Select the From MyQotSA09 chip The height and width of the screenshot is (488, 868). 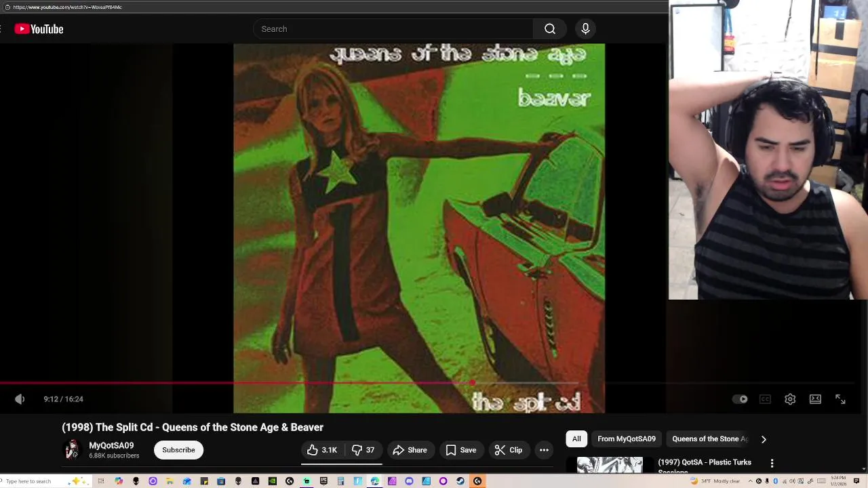(x=627, y=439)
